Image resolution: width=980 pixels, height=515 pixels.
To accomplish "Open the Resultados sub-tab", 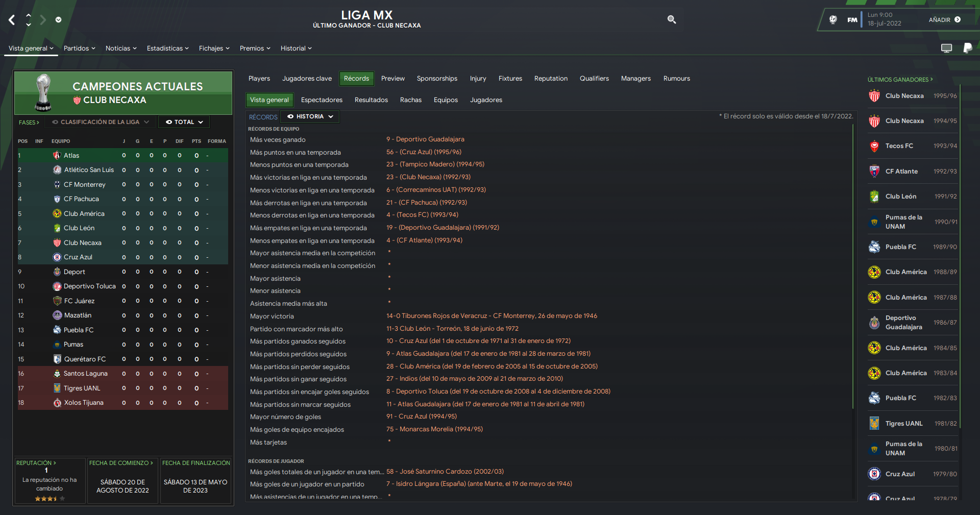I will [371, 100].
